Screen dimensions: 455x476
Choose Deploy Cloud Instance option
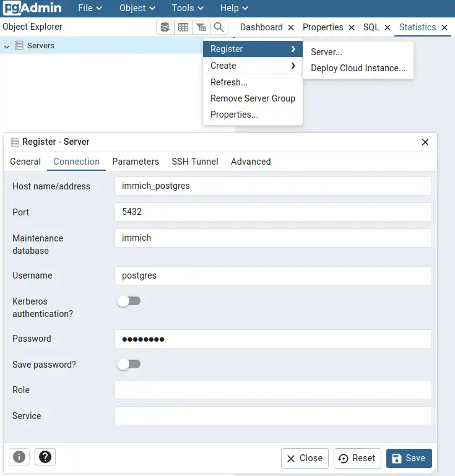click(x=358, y=68)
